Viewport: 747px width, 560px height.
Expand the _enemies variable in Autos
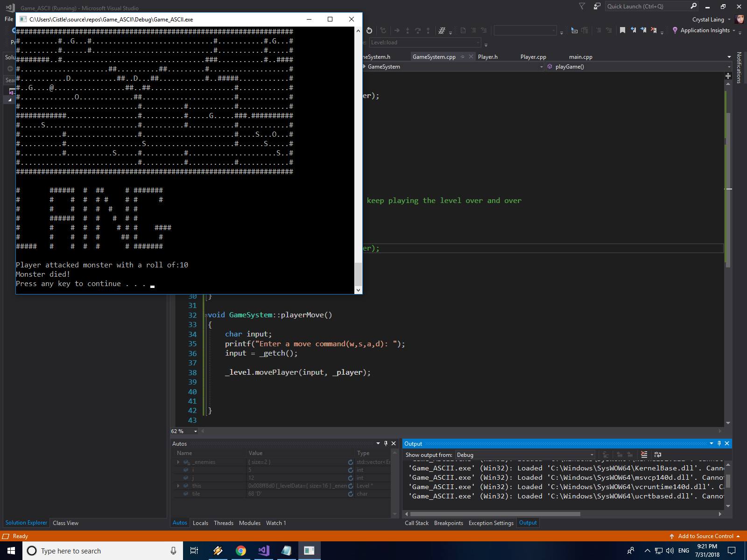(x=179, y=462)
